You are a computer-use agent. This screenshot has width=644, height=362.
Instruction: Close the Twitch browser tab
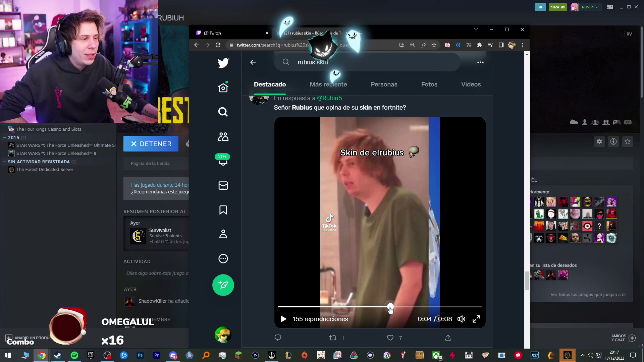267,33
